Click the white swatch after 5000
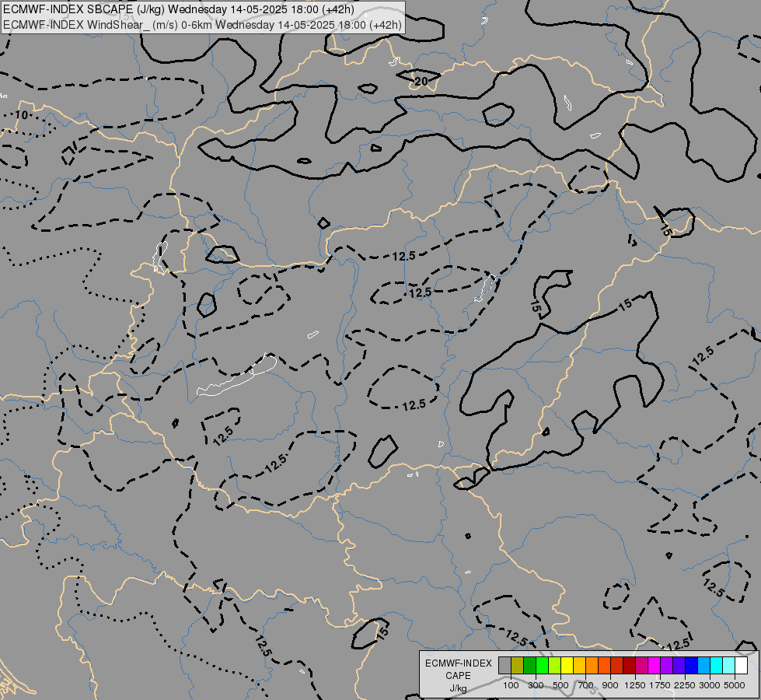 (741, 666)
